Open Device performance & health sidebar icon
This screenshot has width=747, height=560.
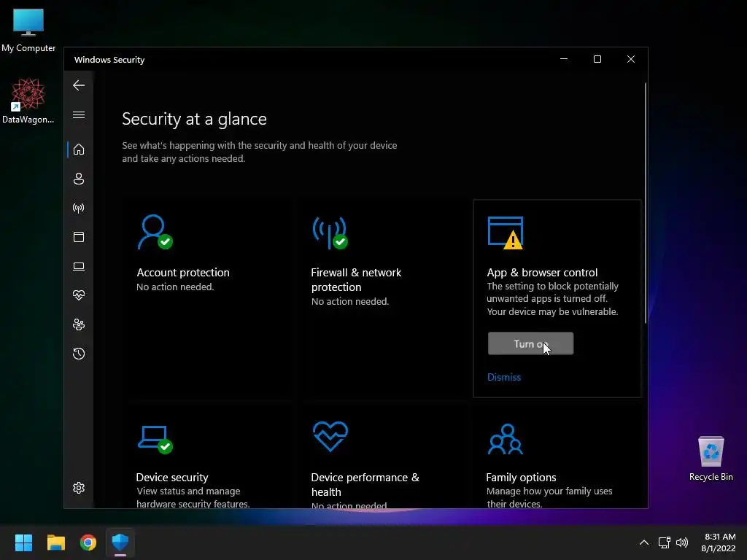tap(79, 295)
